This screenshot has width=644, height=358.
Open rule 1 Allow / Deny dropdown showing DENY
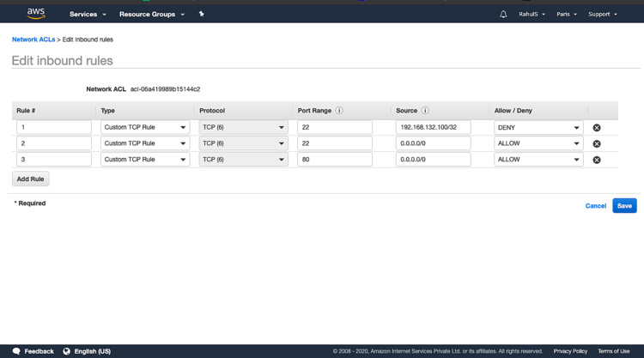538,127
